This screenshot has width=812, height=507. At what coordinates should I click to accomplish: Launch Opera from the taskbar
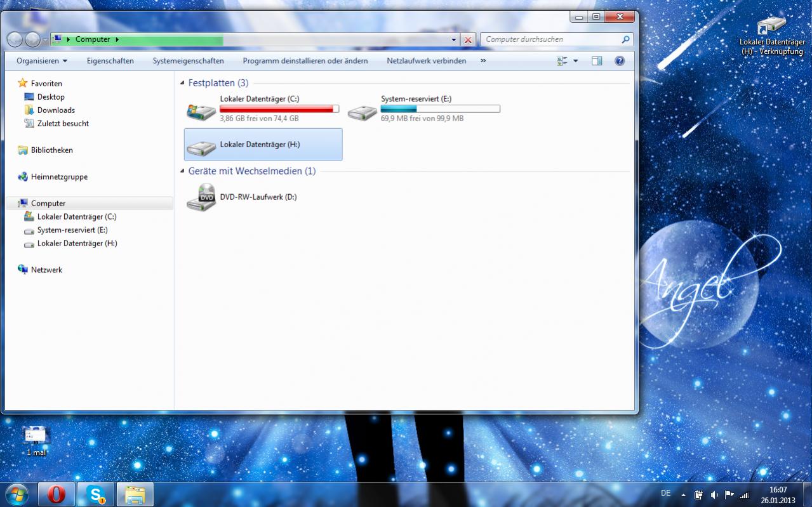(57, 495)
